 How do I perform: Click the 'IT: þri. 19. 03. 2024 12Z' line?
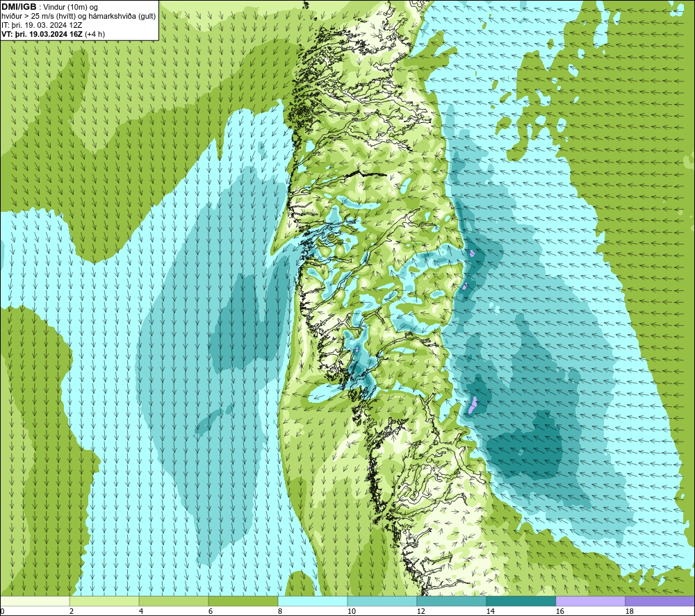coord(42,25)
